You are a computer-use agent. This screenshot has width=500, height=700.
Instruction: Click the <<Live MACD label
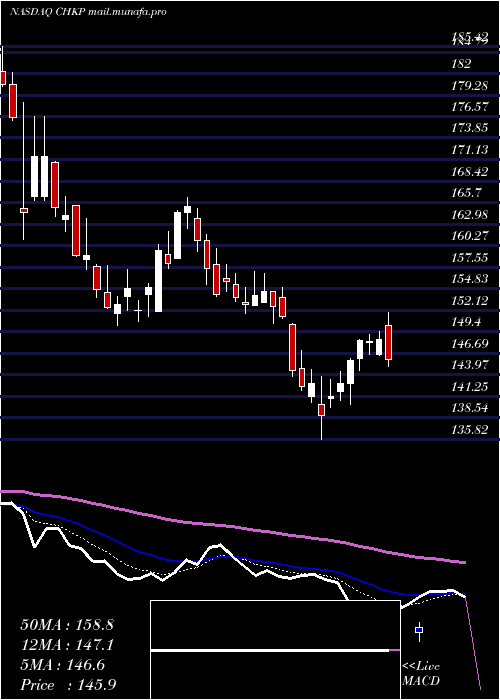pos(421,673)
